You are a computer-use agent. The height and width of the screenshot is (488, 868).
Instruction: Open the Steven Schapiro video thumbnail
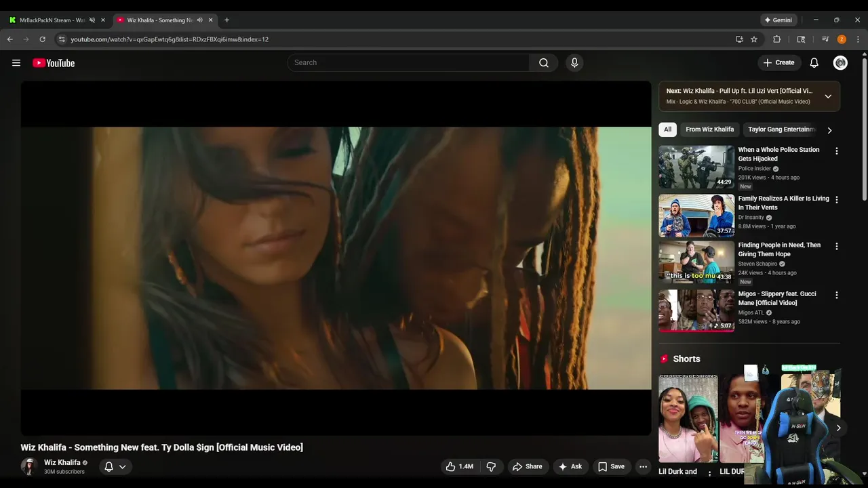pyautogui.click(x=696, y=262)
